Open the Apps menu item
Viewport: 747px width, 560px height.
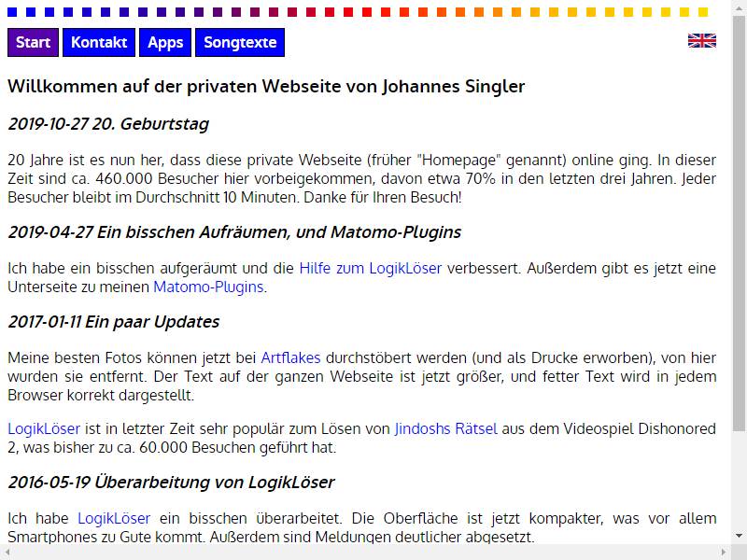165,42
